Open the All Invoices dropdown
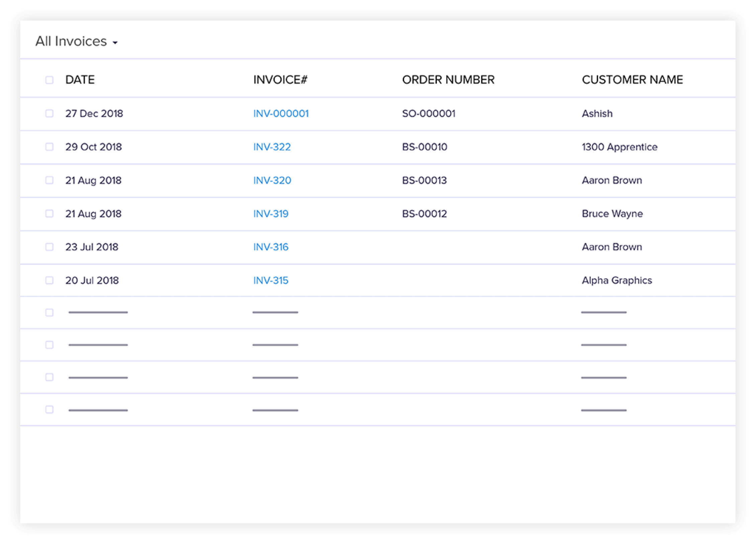This screenshot has height=544, width=756. point(77,41)
